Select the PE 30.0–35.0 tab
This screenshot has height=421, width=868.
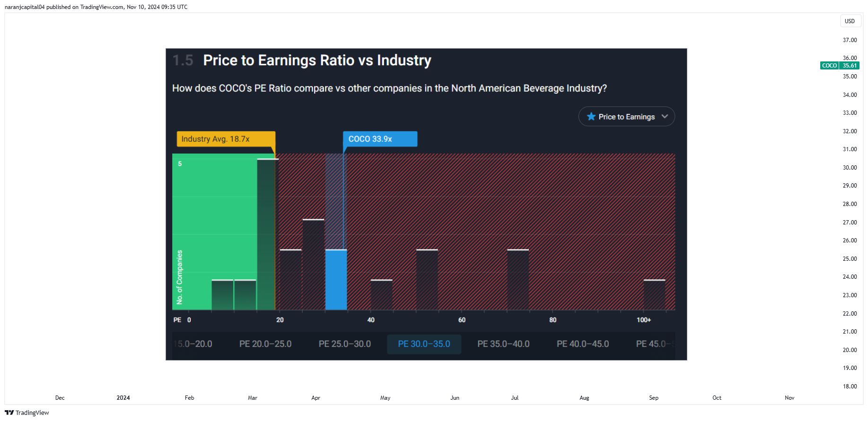[424, 344]
